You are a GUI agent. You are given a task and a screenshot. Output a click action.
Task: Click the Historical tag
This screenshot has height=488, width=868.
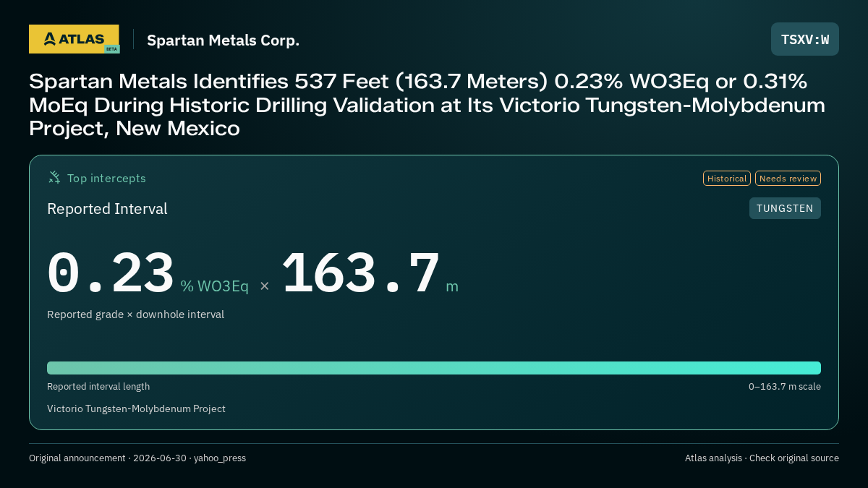coord(727,178)
